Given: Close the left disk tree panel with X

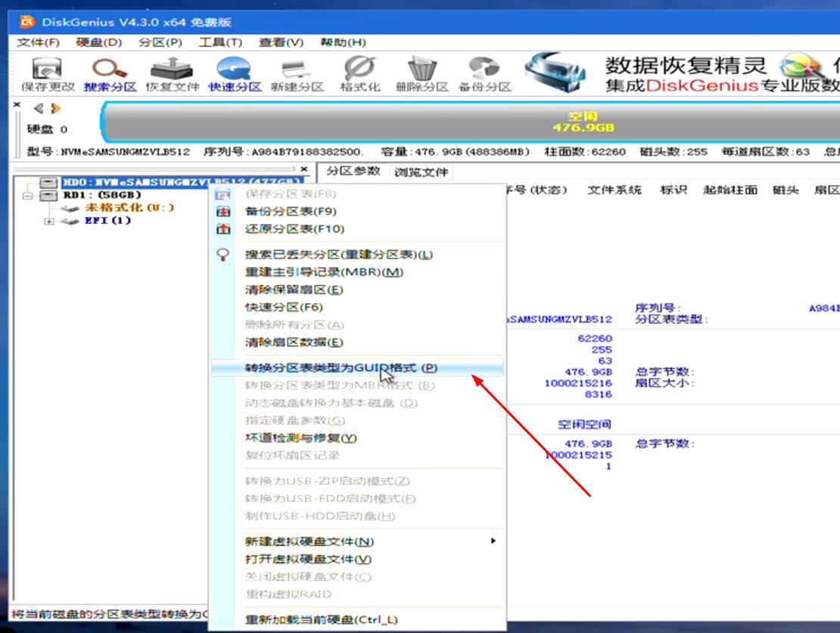Looking at the screenshot, I should coord(304,169).
